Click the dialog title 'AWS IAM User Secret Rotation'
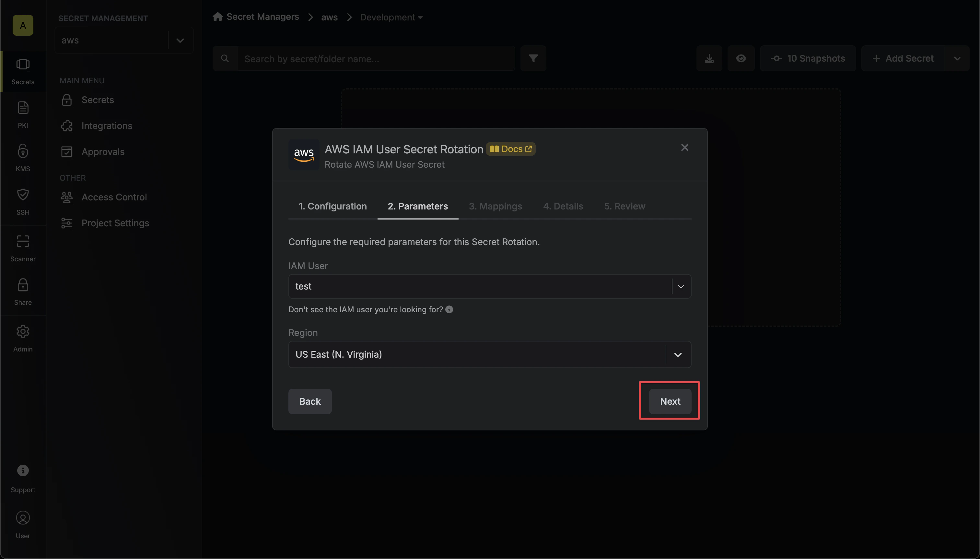 click(404, 149)
